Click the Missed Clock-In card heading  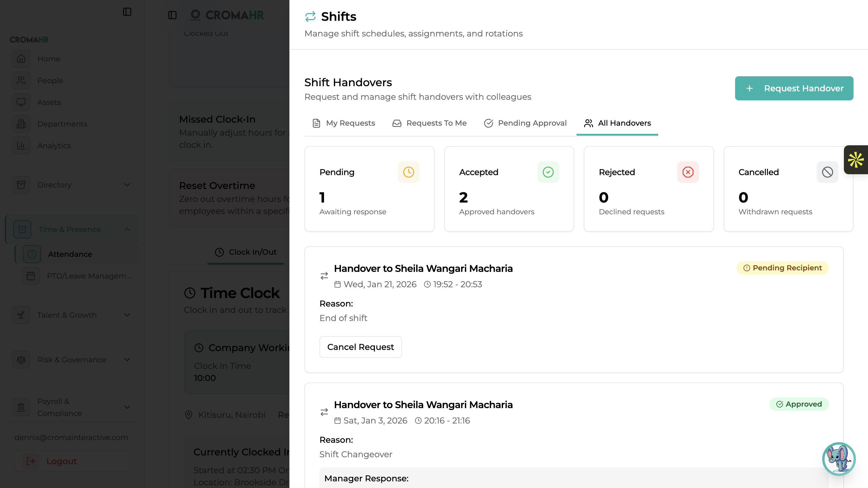point(217,119)
